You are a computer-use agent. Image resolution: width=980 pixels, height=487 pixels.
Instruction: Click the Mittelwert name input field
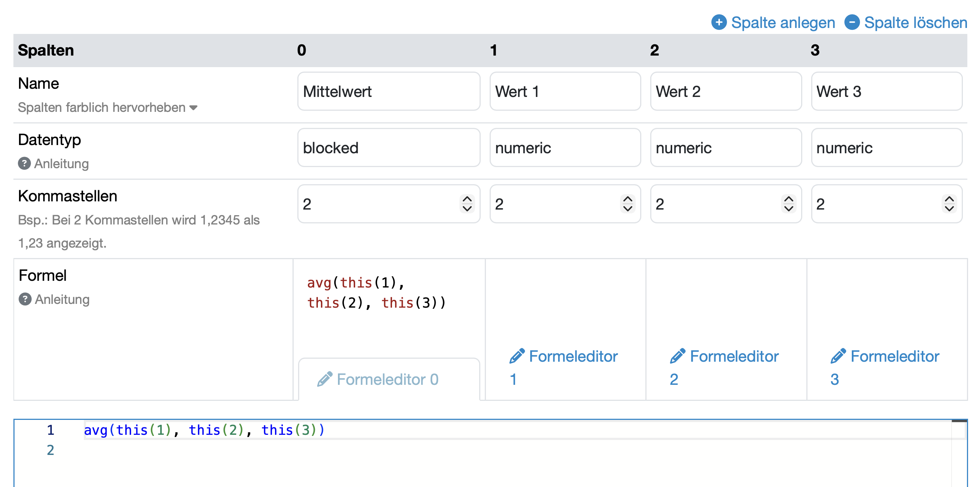tap(388, 91)
